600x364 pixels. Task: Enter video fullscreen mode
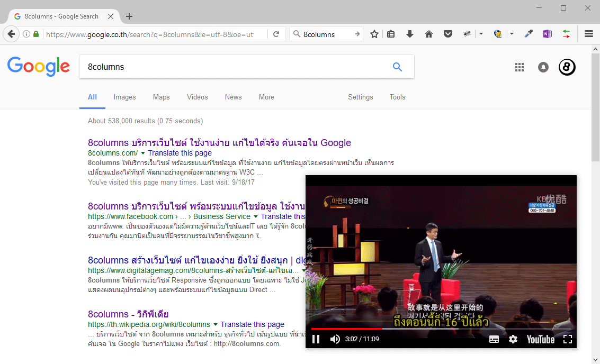[x=568, y=339]
